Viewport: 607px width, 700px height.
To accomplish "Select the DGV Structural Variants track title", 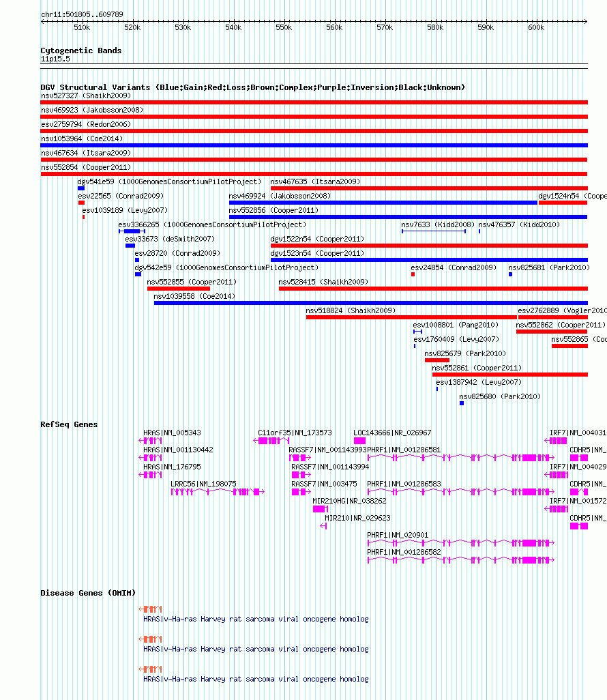I will (252, 87).
